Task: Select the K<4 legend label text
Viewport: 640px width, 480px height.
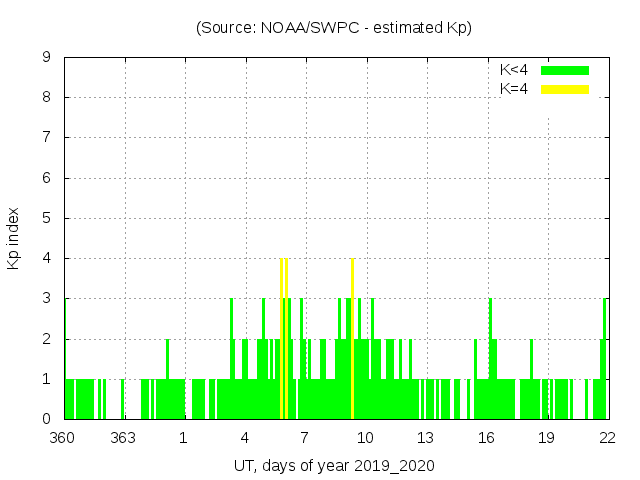Action: pos(514,70)
